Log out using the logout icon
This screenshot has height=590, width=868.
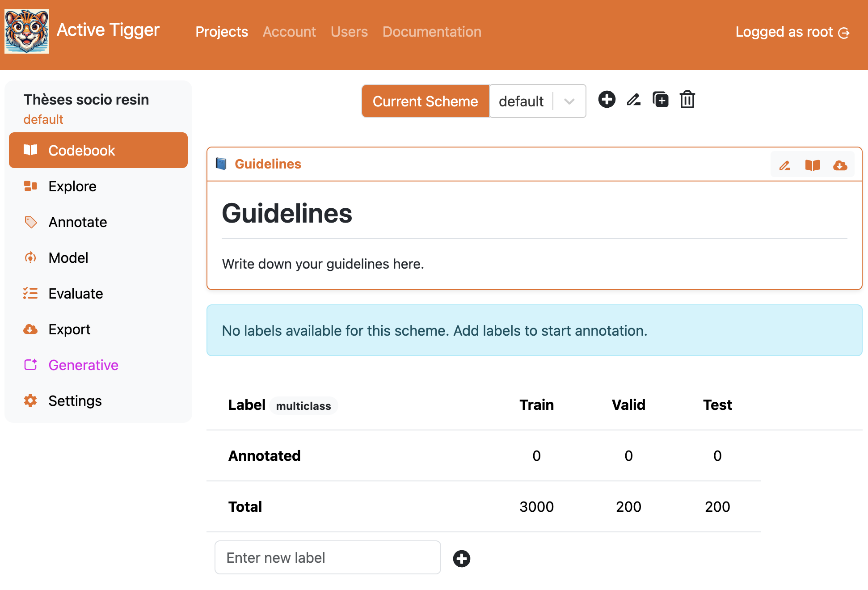tap(843, 33)
